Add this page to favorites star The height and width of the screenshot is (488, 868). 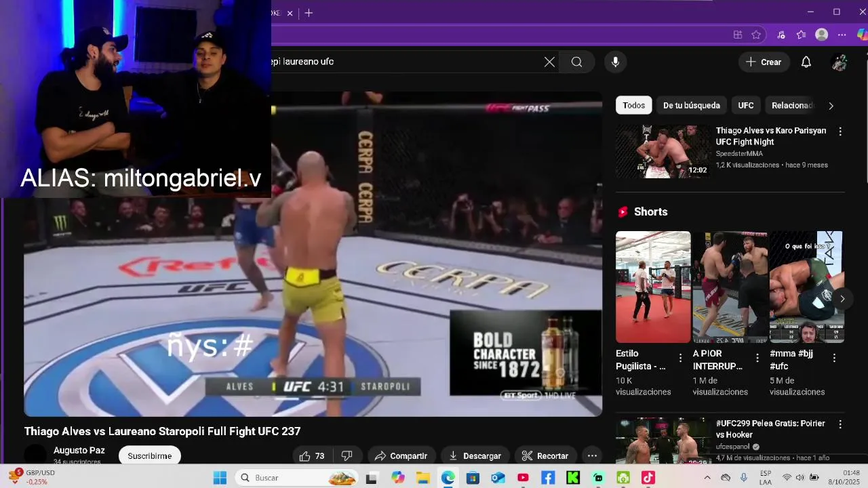point(756,35)
